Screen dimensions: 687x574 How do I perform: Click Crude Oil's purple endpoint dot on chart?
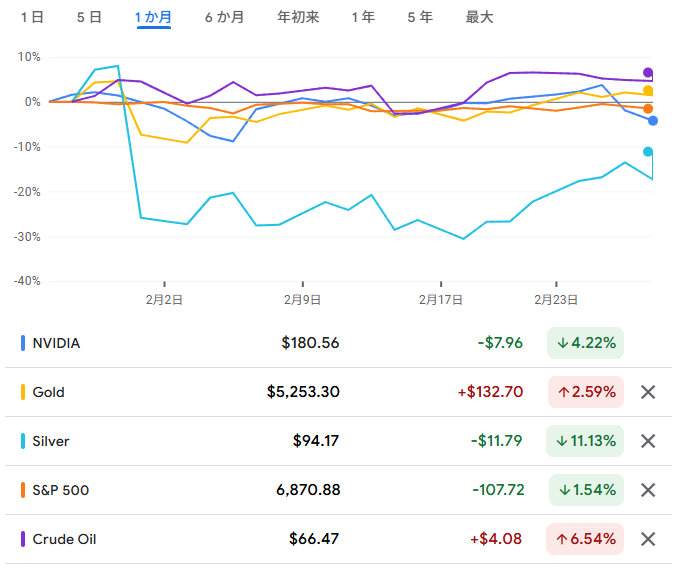click(648, 73)
